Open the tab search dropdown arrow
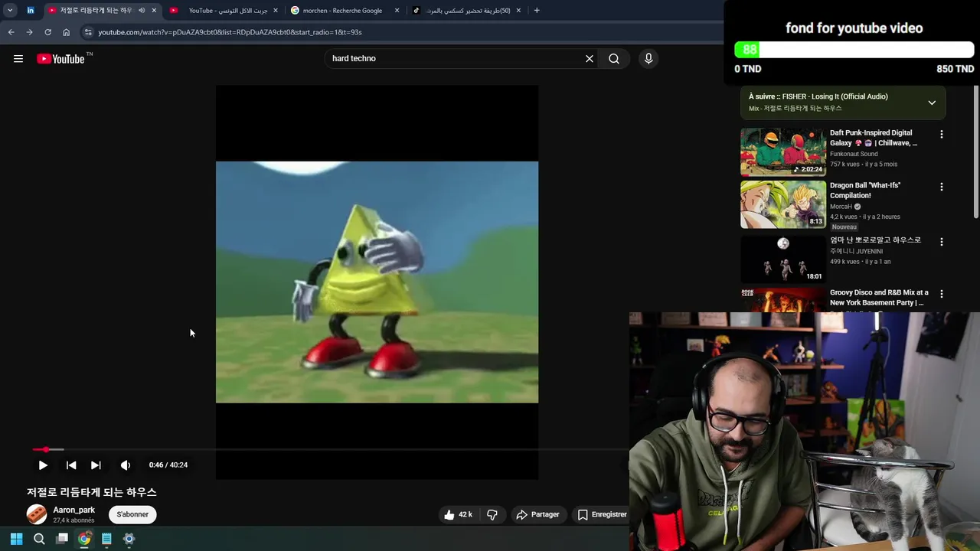This screenshot has width=980, height=551. point(10,11)
